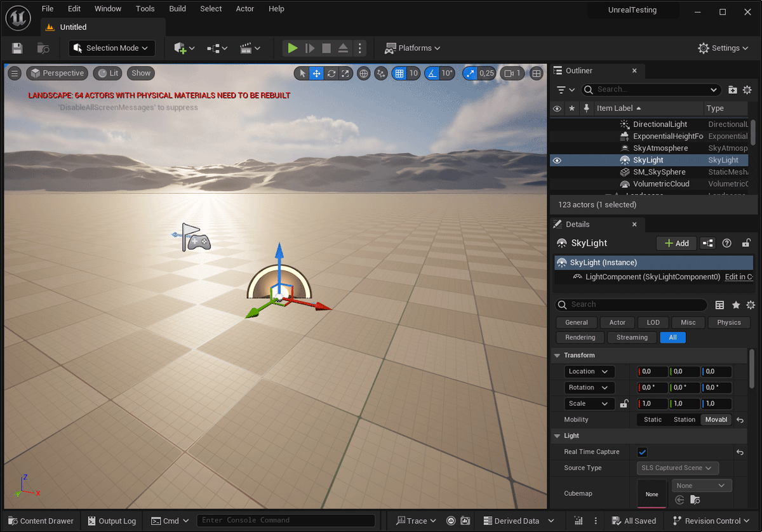The height and width of the screenshot is (532, 762).
Task: Toggle scale snapping in the viewport
Action: (x=470, y=74)
